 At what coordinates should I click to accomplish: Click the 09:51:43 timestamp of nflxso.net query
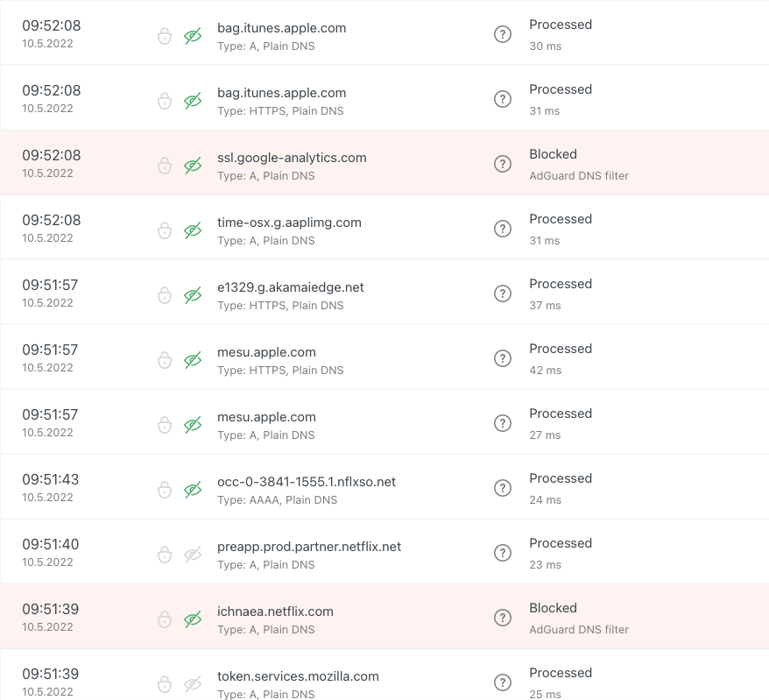point(51,479)
